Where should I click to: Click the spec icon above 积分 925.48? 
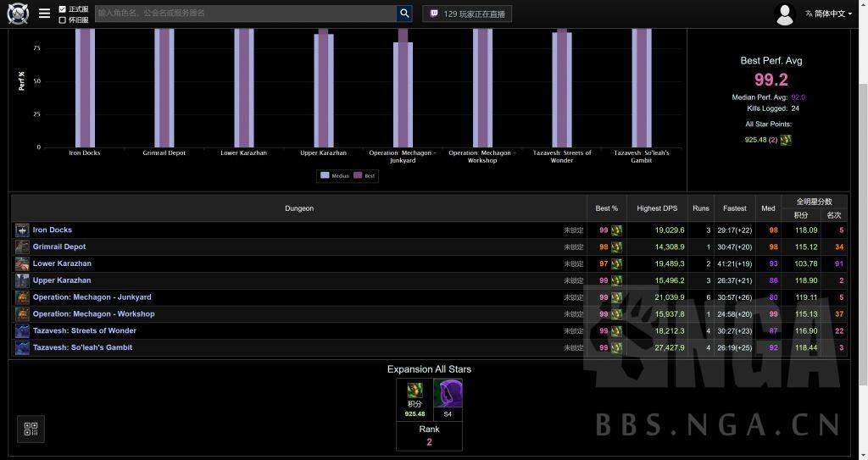415,391
